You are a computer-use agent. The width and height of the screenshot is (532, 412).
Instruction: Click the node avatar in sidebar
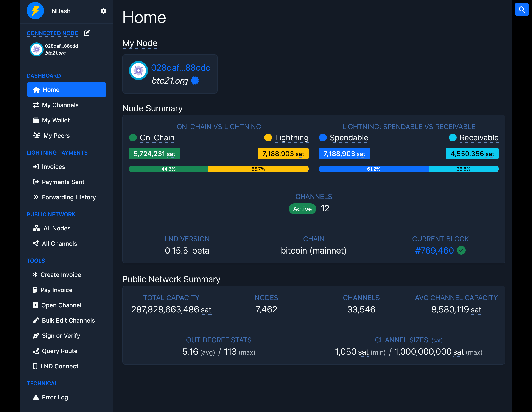click(x=37, y=50)
